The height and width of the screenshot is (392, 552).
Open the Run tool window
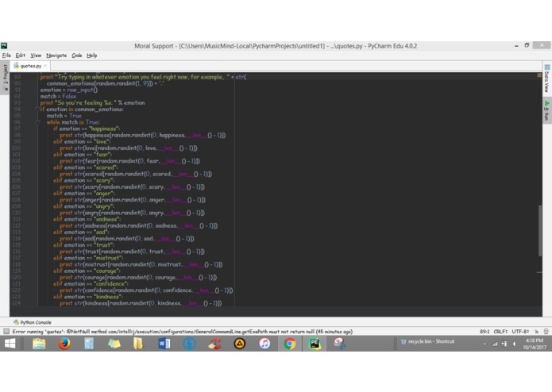coord(546,111)
